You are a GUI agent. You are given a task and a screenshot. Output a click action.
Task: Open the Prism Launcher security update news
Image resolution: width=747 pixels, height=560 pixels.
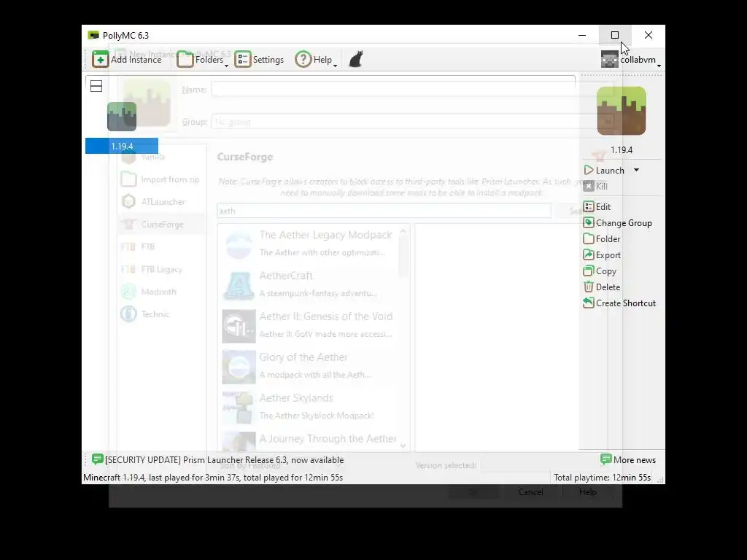pos(225,460)
